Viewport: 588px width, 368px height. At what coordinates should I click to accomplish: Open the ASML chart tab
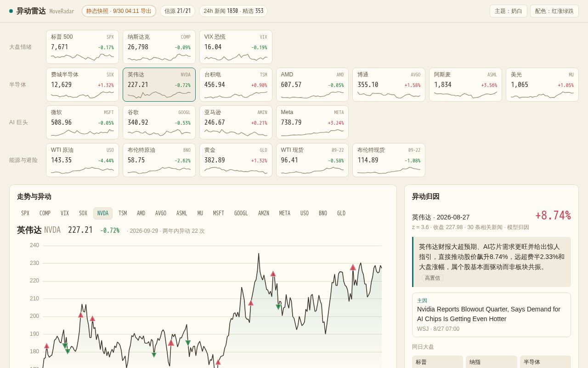(x=182, y=213)
